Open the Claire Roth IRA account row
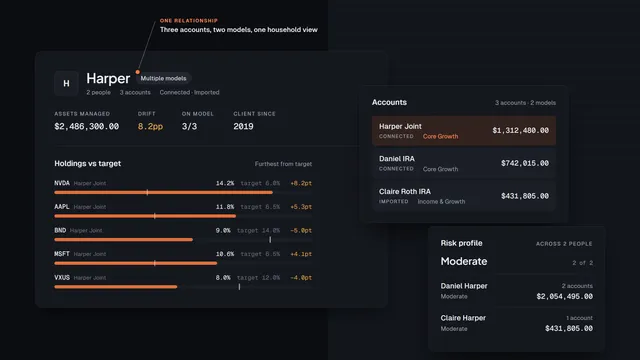This screenshot has width=640, height=360. tap(464, 196)
